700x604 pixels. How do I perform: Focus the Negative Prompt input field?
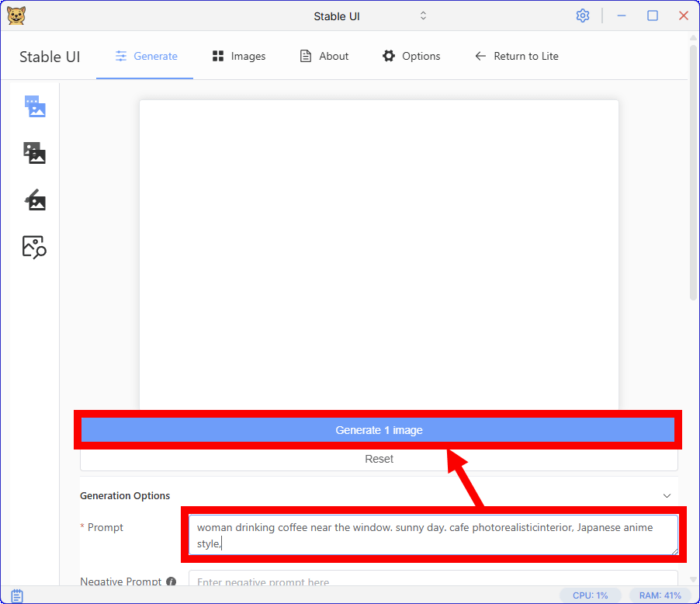433,581
